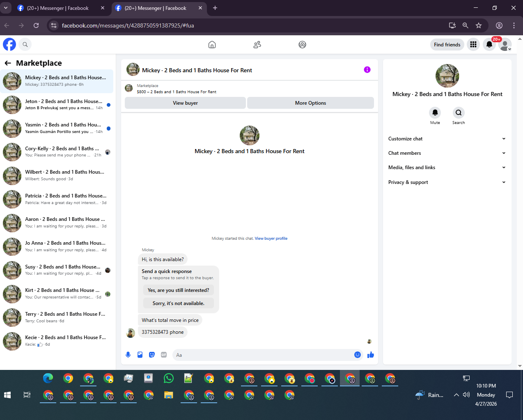Select second Messenger browser tab
The height and width of the screenshot is (420, 523).
pyautogui.click(x=158, y=8)
